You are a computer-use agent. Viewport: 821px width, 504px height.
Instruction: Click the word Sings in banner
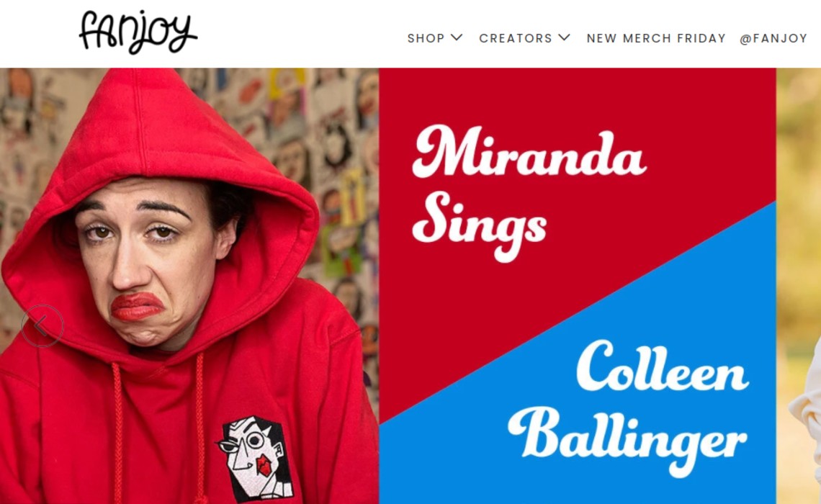point(479,225)
